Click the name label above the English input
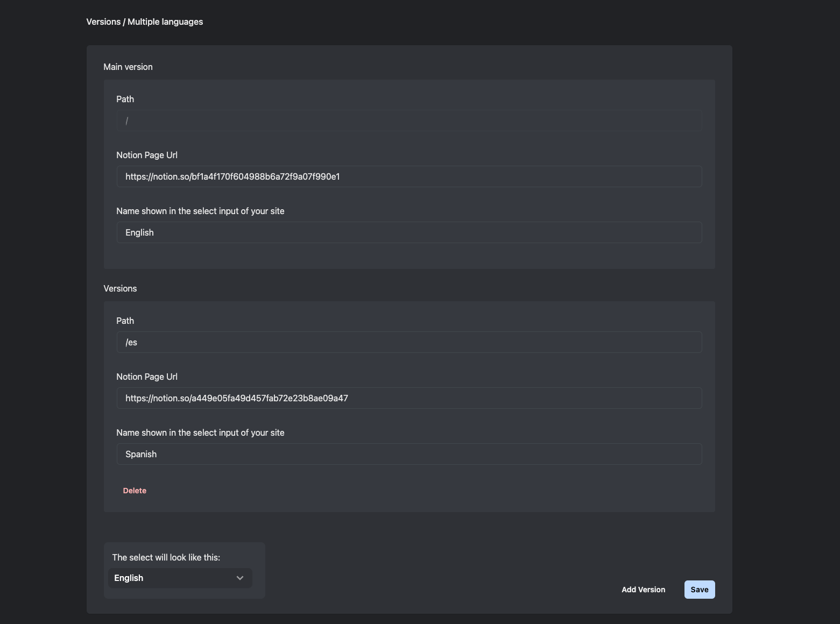 tap(200, 211)
